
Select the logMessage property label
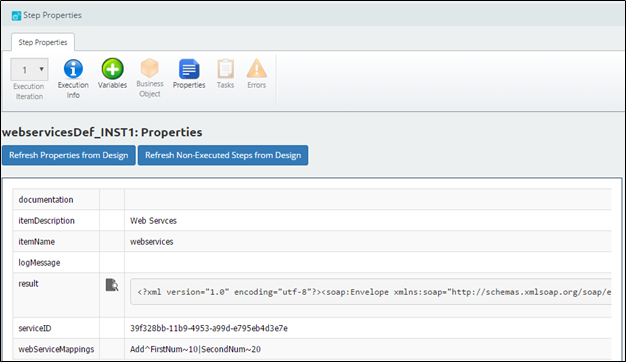tap(39, 263)
